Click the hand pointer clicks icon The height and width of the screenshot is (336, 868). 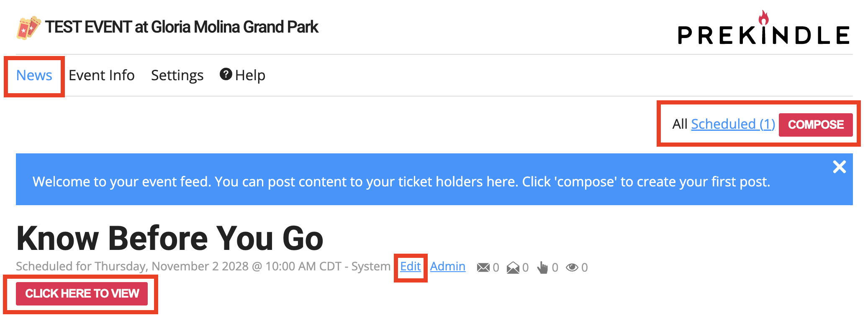coord(542,267)
